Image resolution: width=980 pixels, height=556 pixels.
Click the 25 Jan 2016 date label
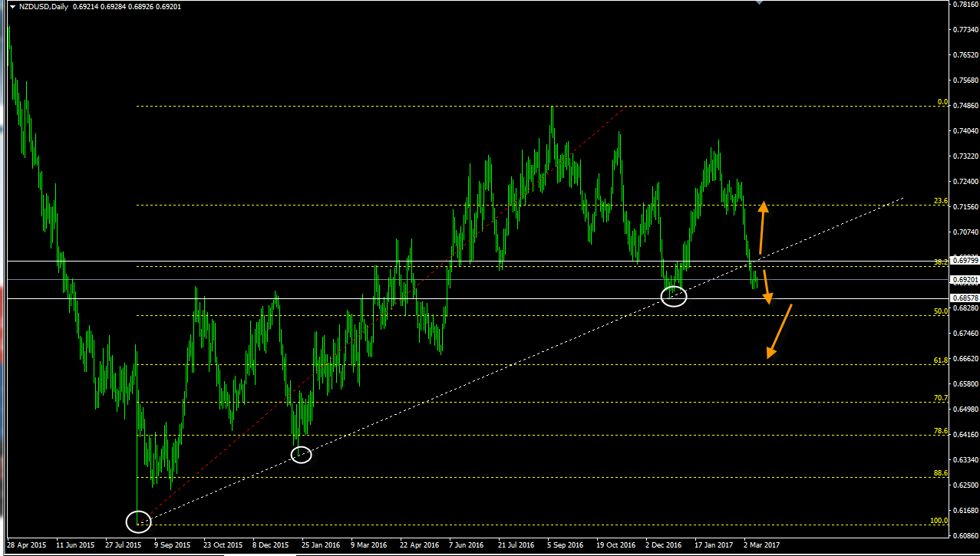tap(322, 545)
